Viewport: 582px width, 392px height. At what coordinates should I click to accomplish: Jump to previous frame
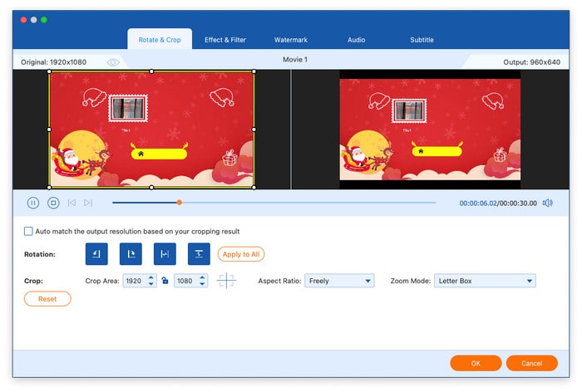coord(72,203)
